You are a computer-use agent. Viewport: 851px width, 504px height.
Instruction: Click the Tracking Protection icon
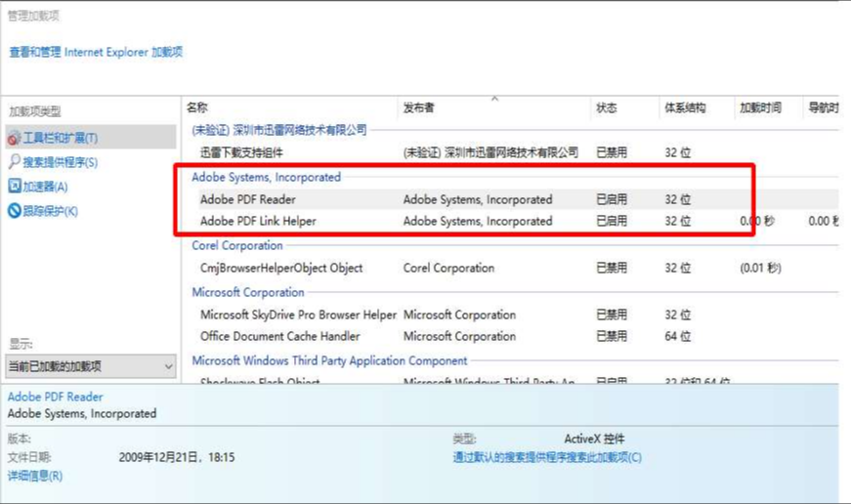coord(14,211)
